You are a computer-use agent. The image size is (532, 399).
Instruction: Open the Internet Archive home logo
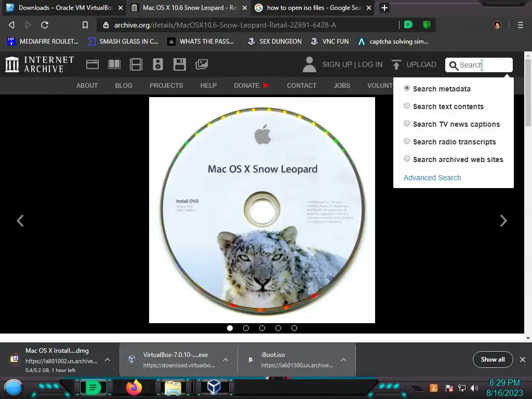point(39,64)
